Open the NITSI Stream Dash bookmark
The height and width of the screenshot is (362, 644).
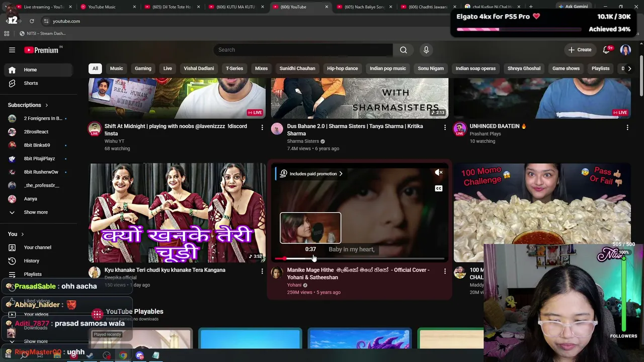coord(42,33)
